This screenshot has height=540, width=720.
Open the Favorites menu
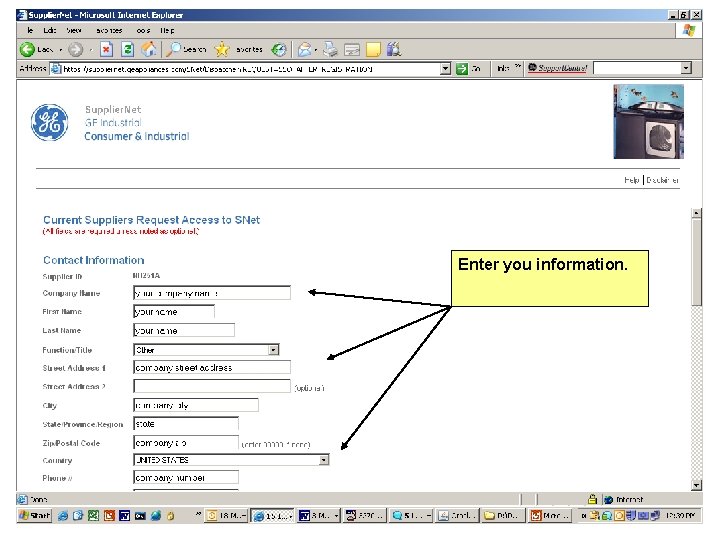pyautogui.click(x=109, y=30)
